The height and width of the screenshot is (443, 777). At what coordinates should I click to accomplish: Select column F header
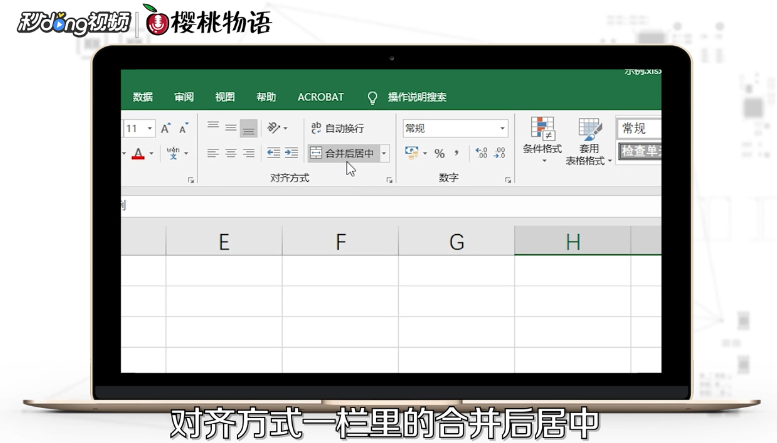pyautogui.click(x=340, y=242)
